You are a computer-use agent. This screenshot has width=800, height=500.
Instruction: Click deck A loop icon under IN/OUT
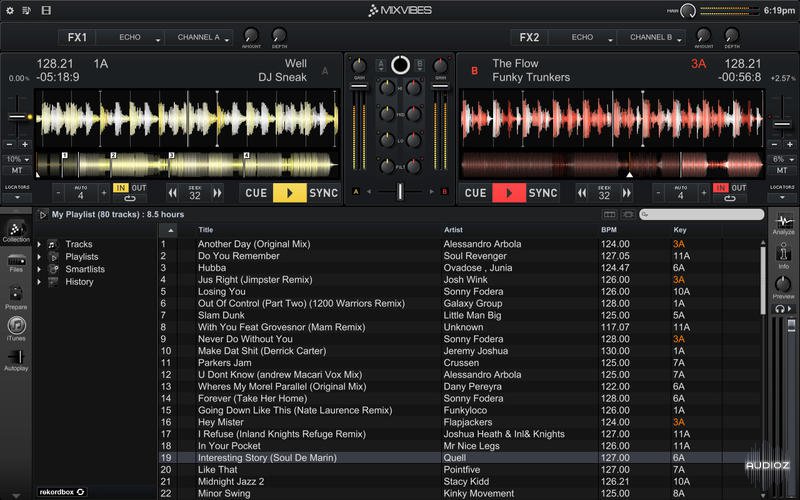(x=130, y=198)
